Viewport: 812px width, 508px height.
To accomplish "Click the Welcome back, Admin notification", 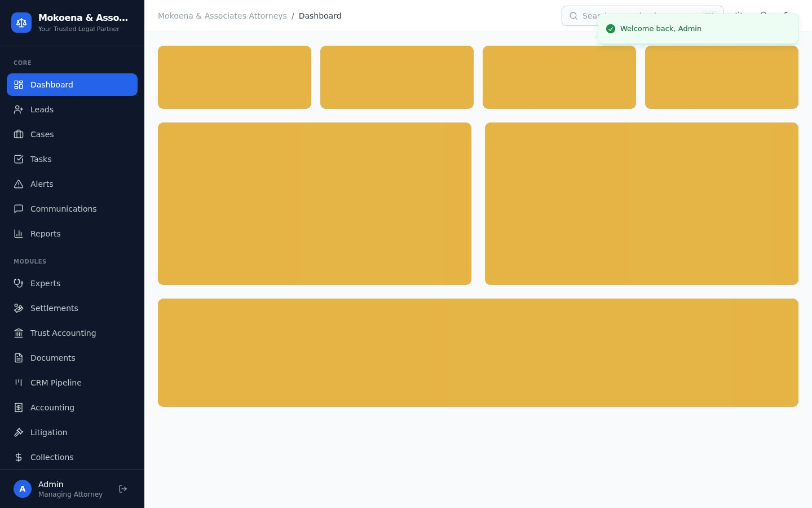I will [698, 29].
